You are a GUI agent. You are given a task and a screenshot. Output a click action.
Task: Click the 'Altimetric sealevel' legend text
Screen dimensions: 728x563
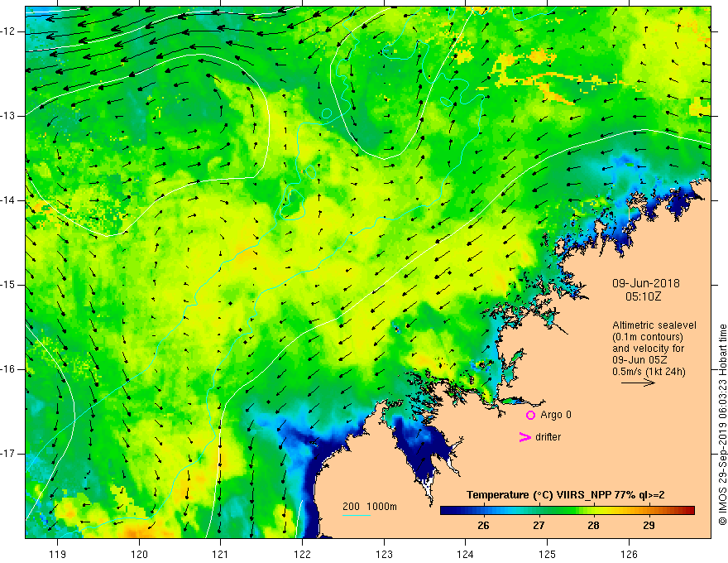click(x=654, y=325)
